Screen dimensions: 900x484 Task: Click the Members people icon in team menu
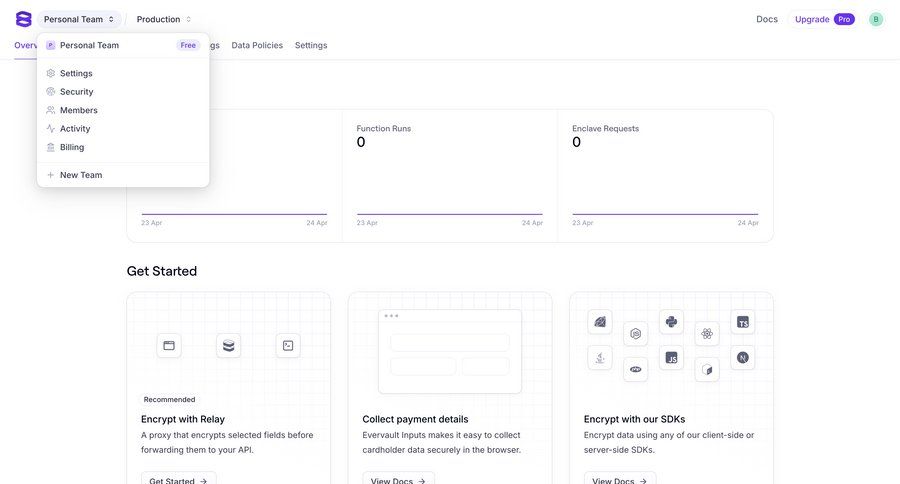pos(51,110)
